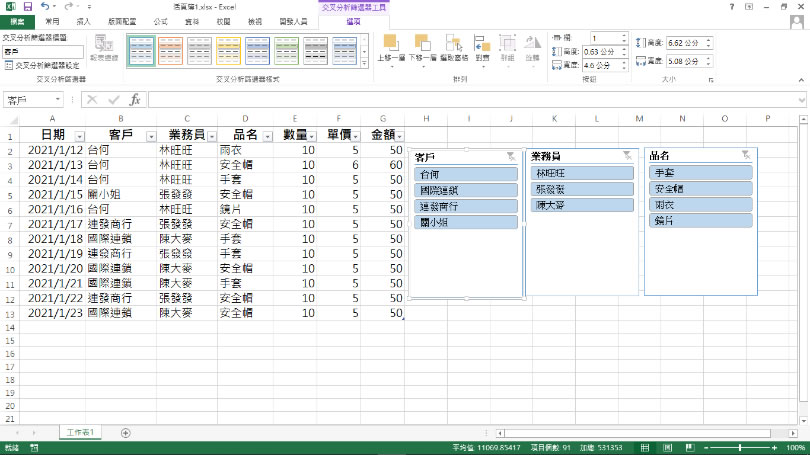Switch to 插入 ribbon tab
This screenshot has width=810, height=455.
pos(83,22)
